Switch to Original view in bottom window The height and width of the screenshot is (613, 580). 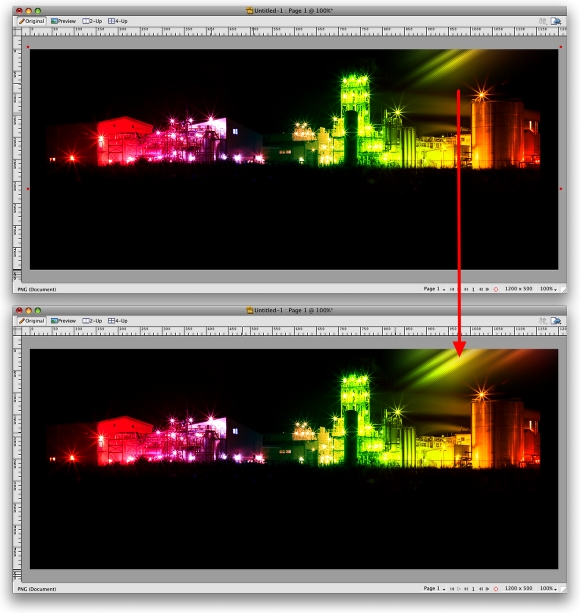click(x=32, y=321)
